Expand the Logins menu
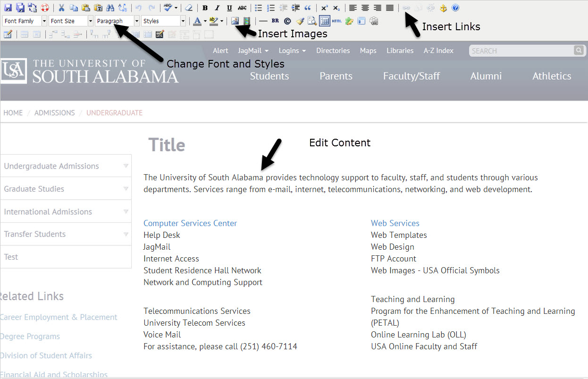 click(292, 51)
